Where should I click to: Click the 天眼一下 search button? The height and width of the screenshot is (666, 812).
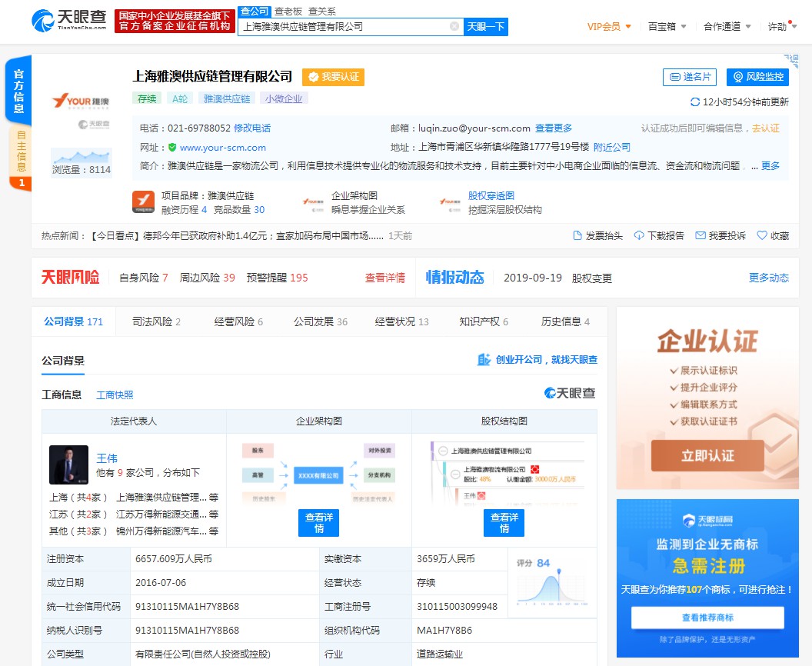click(x=486, y=26)
